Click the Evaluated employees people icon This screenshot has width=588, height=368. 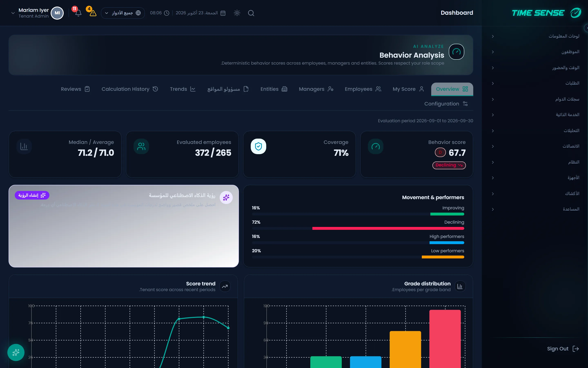click(141, 146)
